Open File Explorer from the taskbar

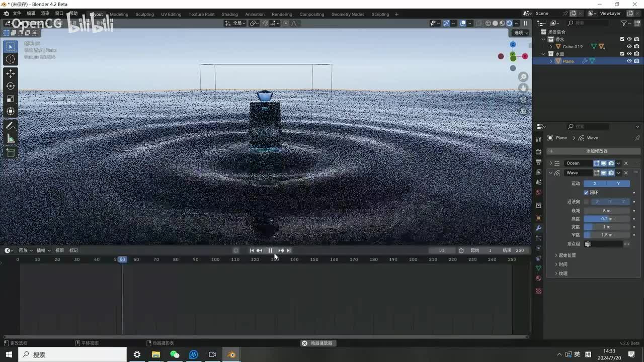pos(156,354)
